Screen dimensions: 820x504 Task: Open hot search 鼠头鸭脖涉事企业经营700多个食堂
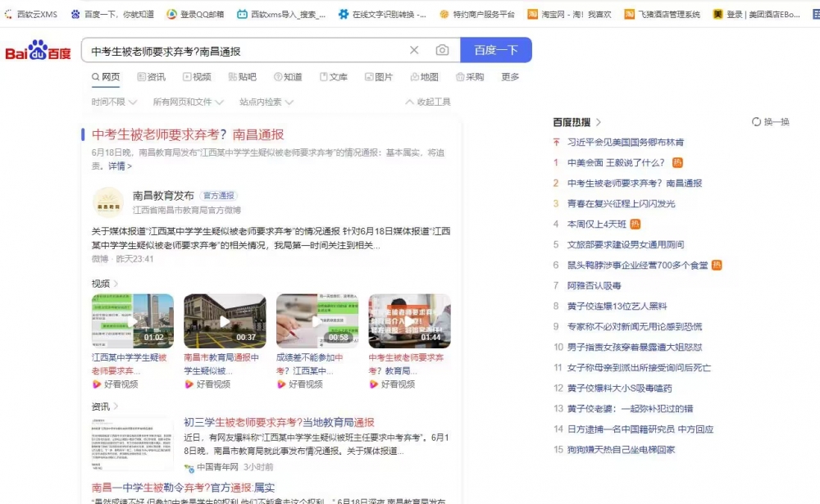point(637,265)
